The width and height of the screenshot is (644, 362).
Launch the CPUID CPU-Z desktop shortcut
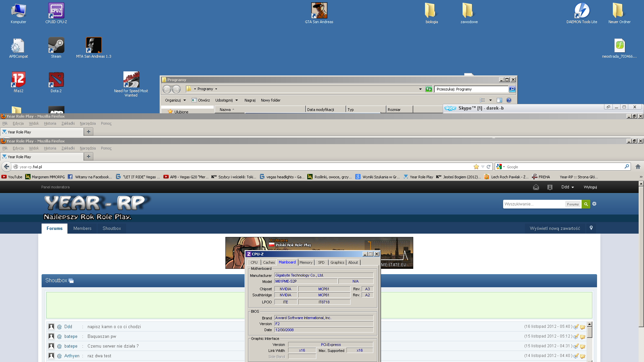pos(56,13)
